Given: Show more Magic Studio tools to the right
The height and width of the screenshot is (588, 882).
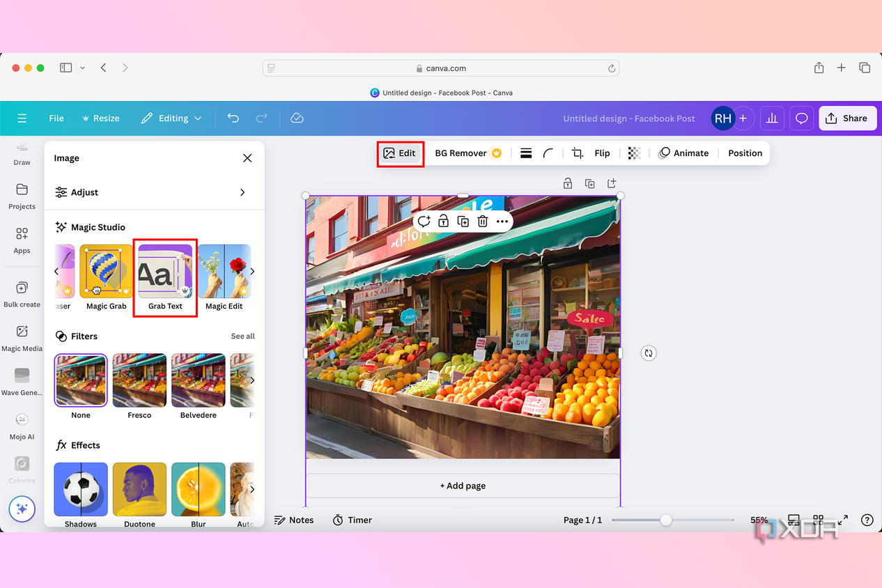Looking at the screenshot, I should tap(252, 271).
